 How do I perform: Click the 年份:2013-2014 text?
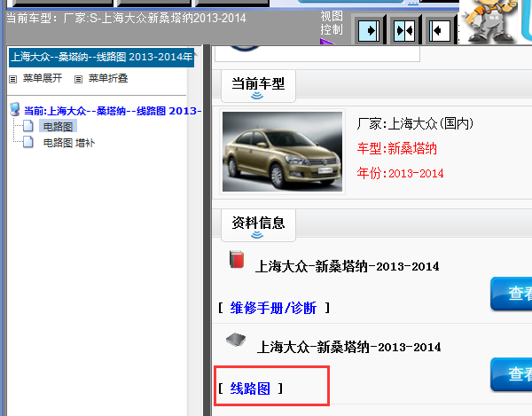tap(400, 173)
